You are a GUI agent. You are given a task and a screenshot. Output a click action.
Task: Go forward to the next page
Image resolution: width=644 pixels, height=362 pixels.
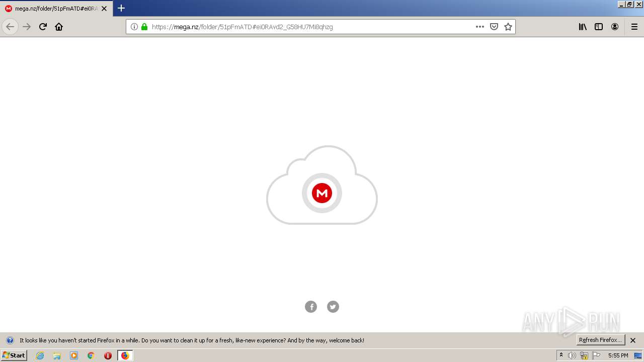tap(27, 27)
